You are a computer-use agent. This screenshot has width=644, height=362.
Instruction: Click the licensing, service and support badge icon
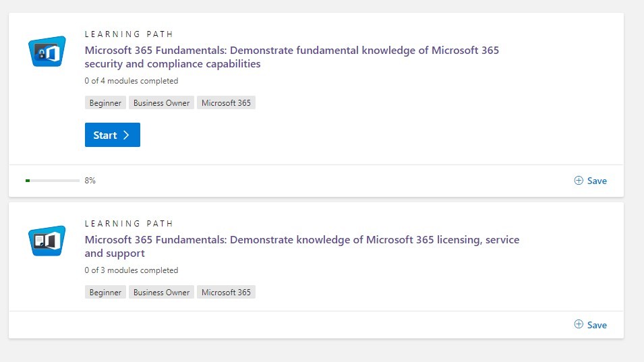coord(47,241)
